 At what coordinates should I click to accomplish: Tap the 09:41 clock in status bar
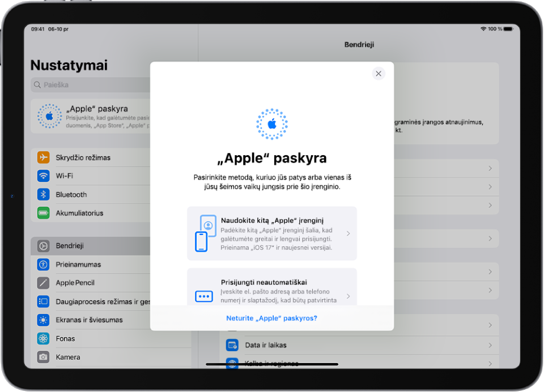[37, 29]
